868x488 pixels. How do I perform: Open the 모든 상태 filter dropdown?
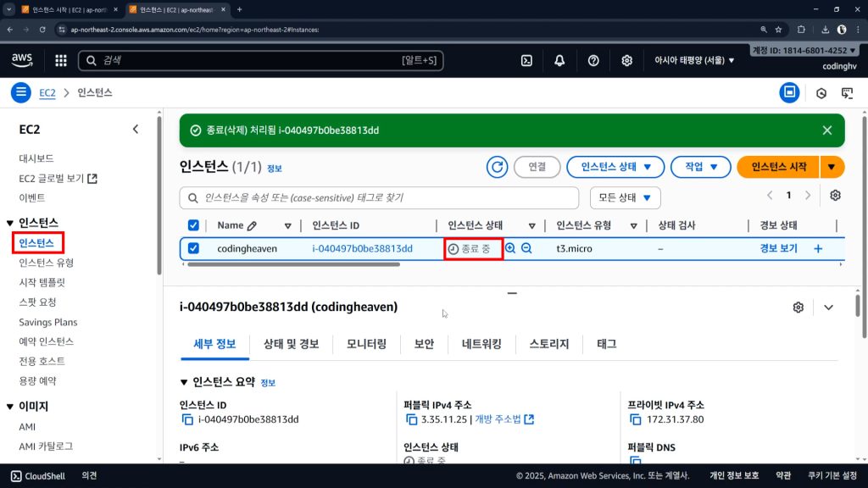click(x=625, y=198)
